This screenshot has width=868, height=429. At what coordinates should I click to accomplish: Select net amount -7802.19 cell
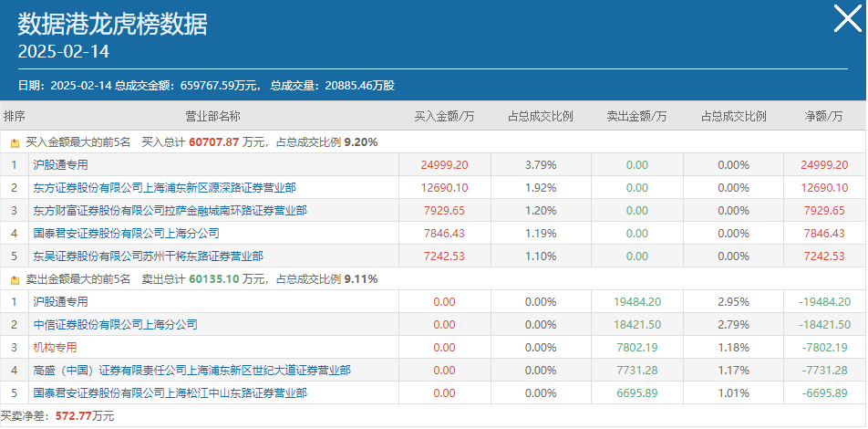824,348
